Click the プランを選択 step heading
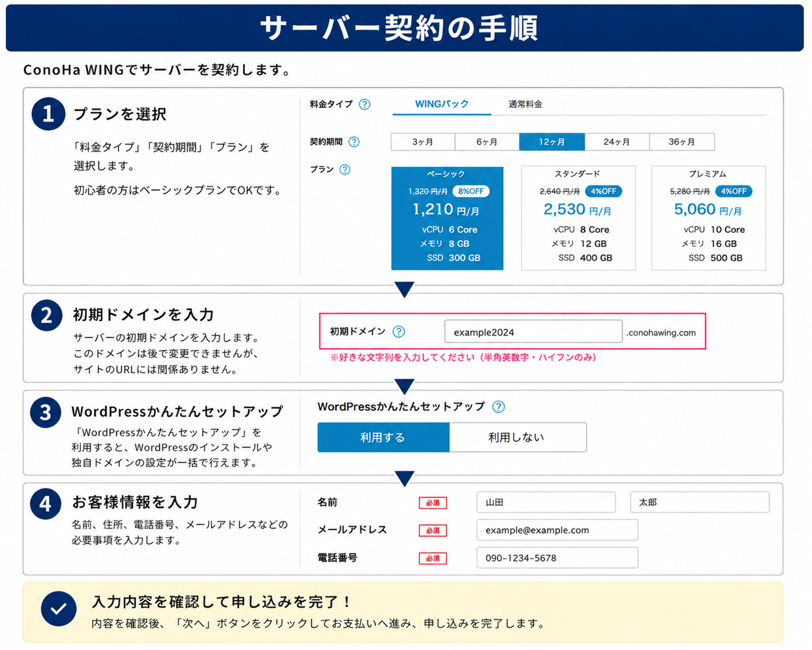Viewport: 812px width, 650px height. [120, 114]
